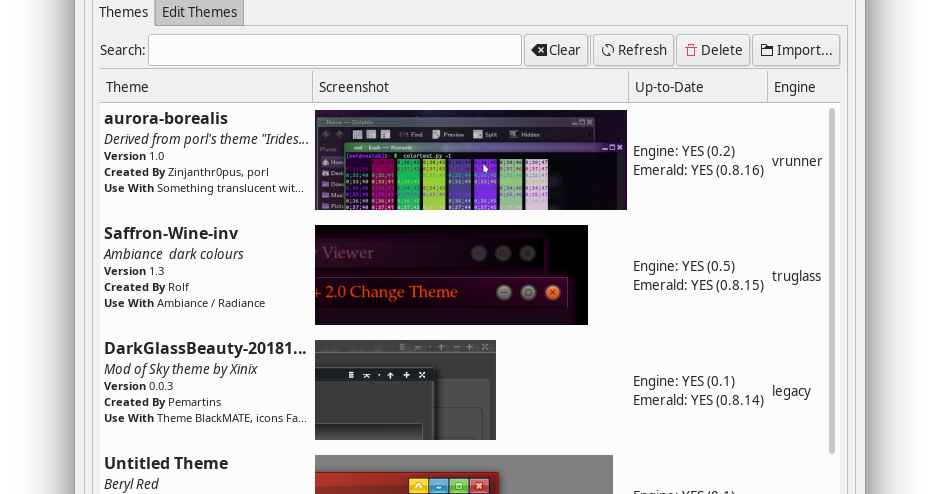Click 'Created By Zinjanthr0pus, porl' line
This screenshot has height=494, width=940.
186,172
